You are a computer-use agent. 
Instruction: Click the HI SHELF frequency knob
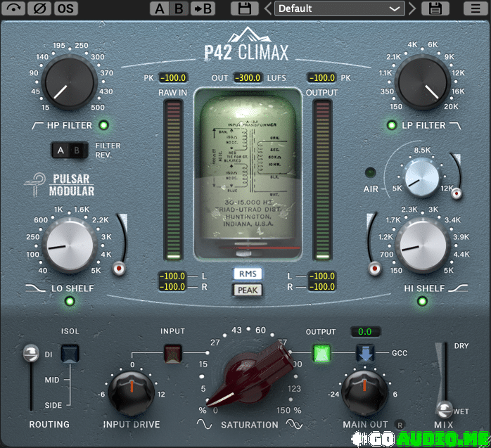423,245
